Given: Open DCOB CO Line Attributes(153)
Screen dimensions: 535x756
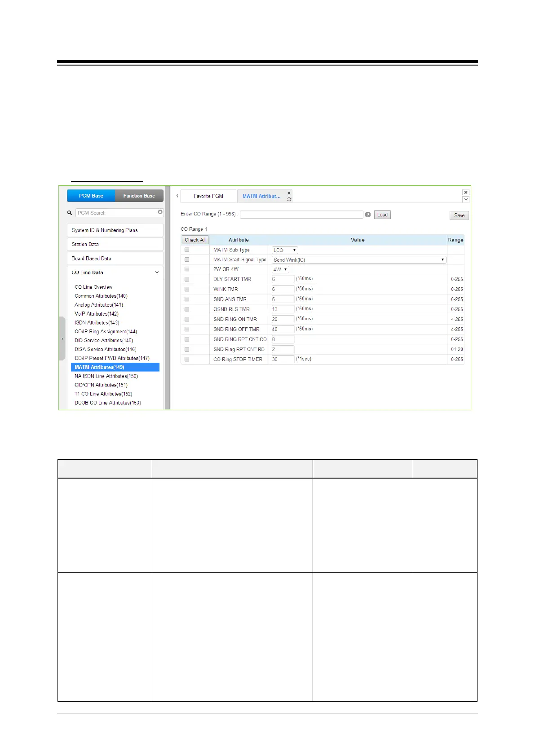Looking at the screenshot, I should pos(108,403).
